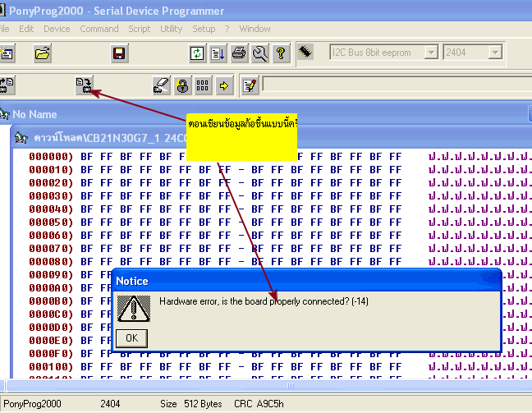Expand the 2404 device type dropdown
The height and width of the screenshot is (413, 532).
(x=495, y=53)
